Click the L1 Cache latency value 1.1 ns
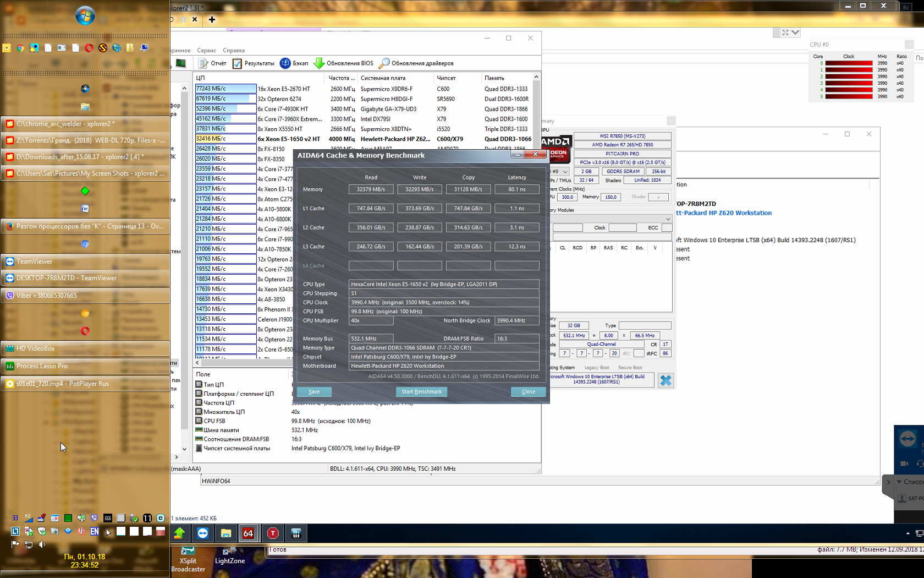 517,209
